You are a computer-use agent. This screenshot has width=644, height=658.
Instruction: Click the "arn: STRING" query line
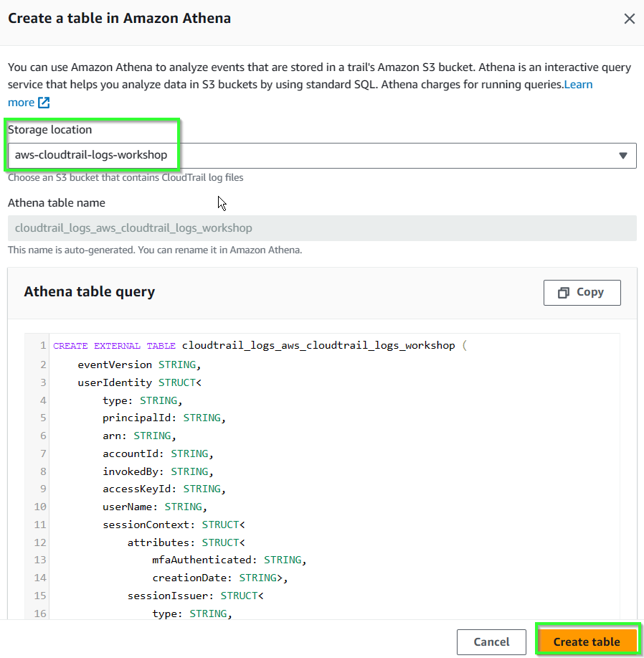tap(139, 436)
